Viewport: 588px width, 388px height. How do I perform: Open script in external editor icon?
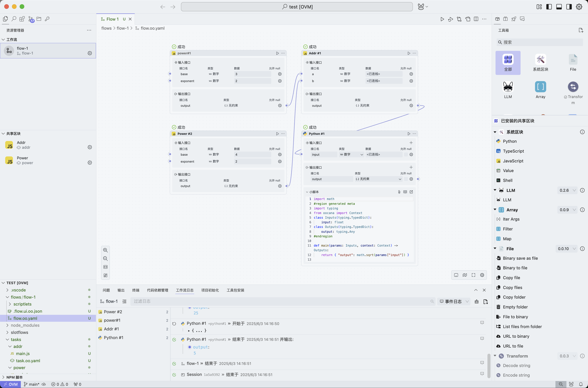point(411,192)
